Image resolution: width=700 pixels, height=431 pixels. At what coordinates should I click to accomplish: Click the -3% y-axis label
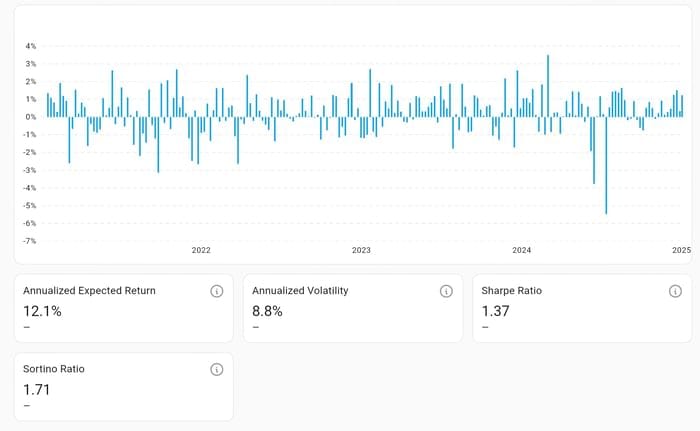[x=29, y=170]
